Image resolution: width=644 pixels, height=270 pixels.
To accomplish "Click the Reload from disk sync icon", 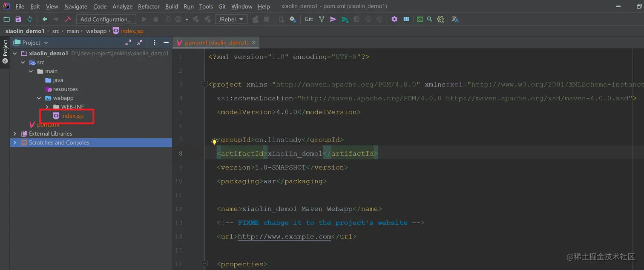I will pyautogui.click(x=30, y=19).
